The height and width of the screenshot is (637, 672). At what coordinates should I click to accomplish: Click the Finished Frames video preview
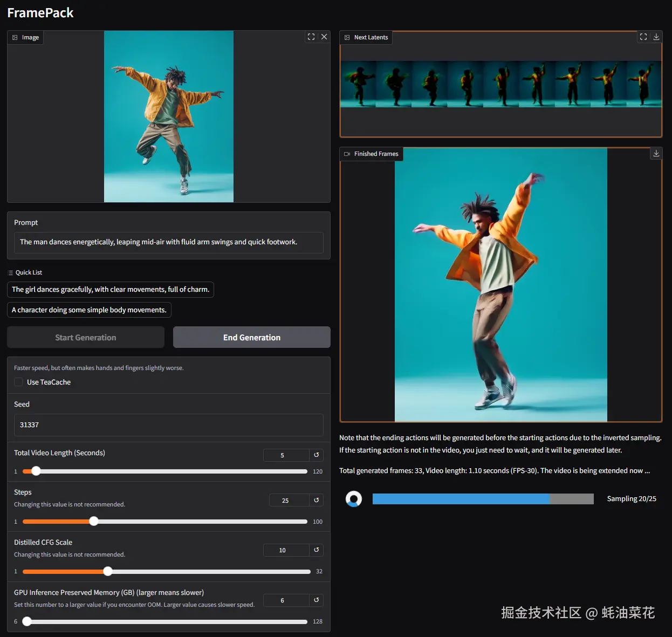[500, 285]
